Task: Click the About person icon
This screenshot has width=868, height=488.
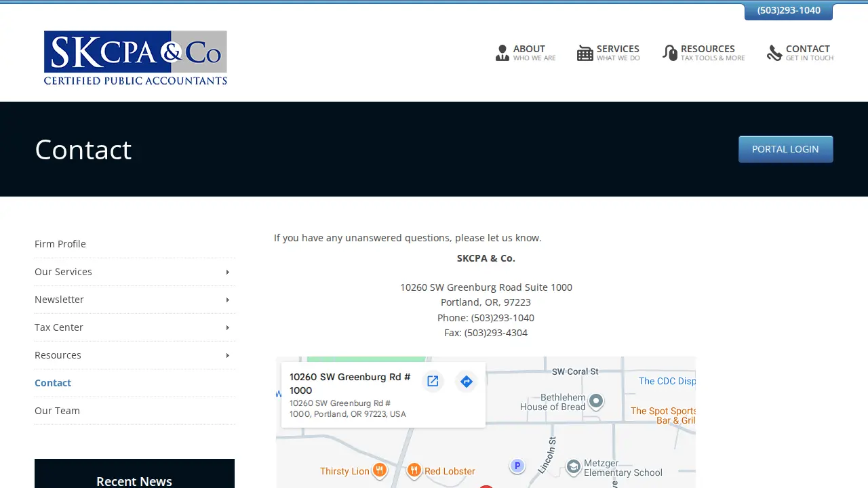Action: pos(502,53)
